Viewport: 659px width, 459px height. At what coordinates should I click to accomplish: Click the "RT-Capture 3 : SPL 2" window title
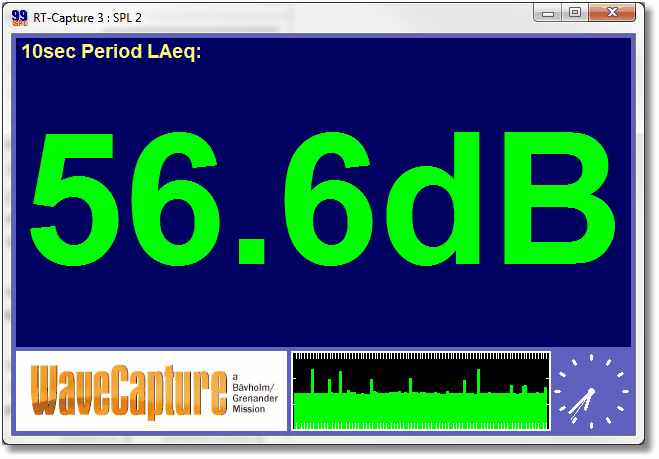(87, 18)
